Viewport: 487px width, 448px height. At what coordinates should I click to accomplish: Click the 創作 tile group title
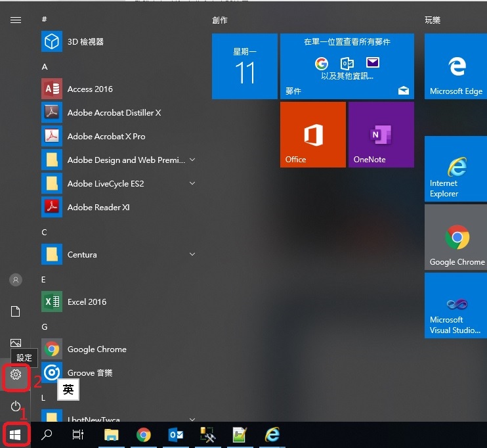coord(220,20)
